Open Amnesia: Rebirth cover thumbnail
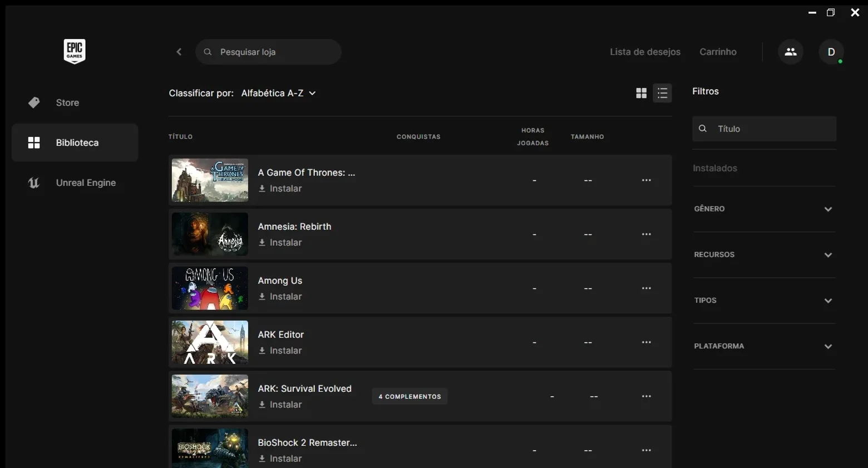868x468 pixels. 210,234
